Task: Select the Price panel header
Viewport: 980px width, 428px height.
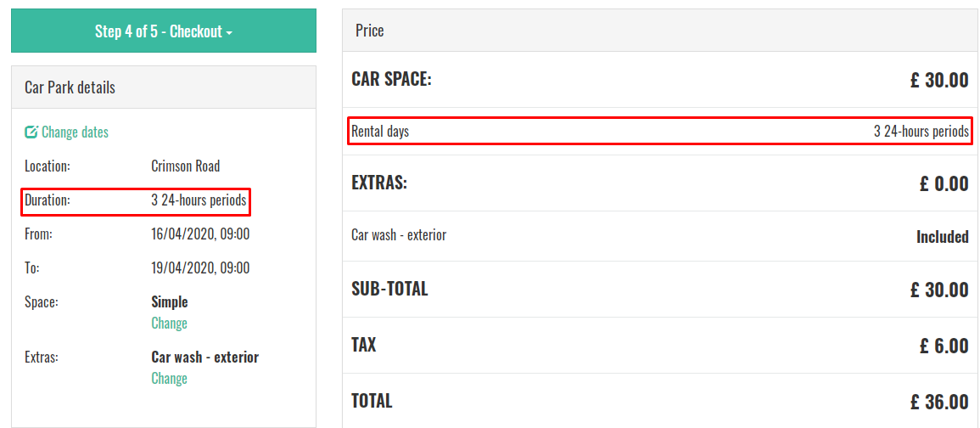Action: 661,30
